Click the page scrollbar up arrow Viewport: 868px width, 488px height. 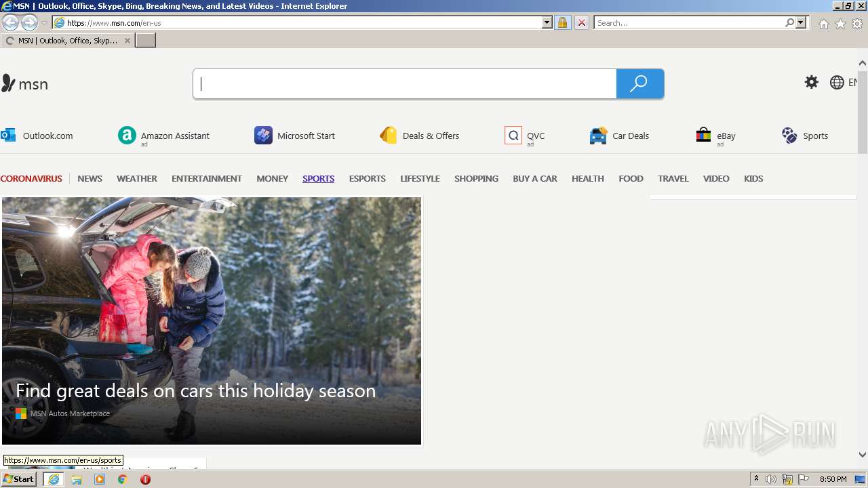click(862, 63)
